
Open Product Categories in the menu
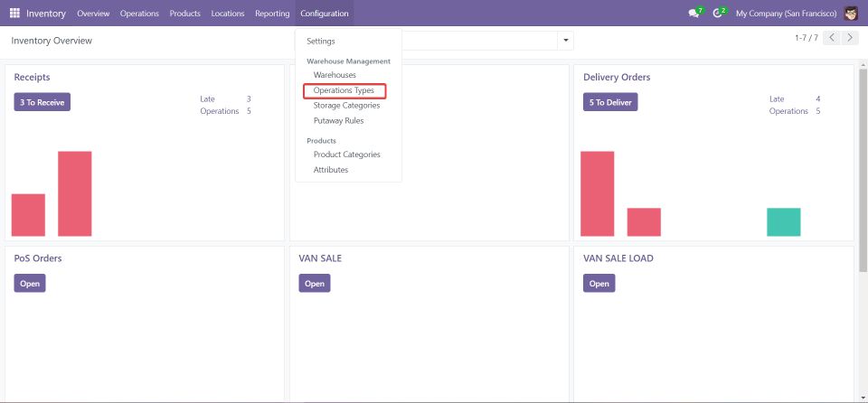point(346,155)
